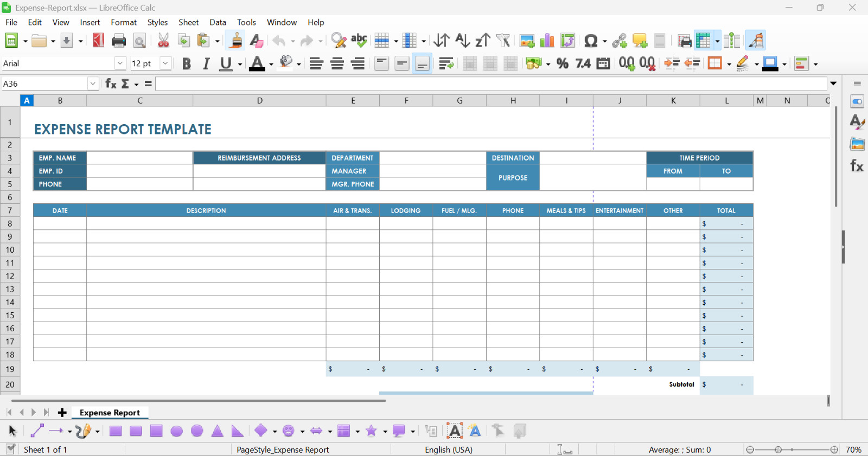
Task: Click the Print icon in toolbar
Action: click(119, 41)
